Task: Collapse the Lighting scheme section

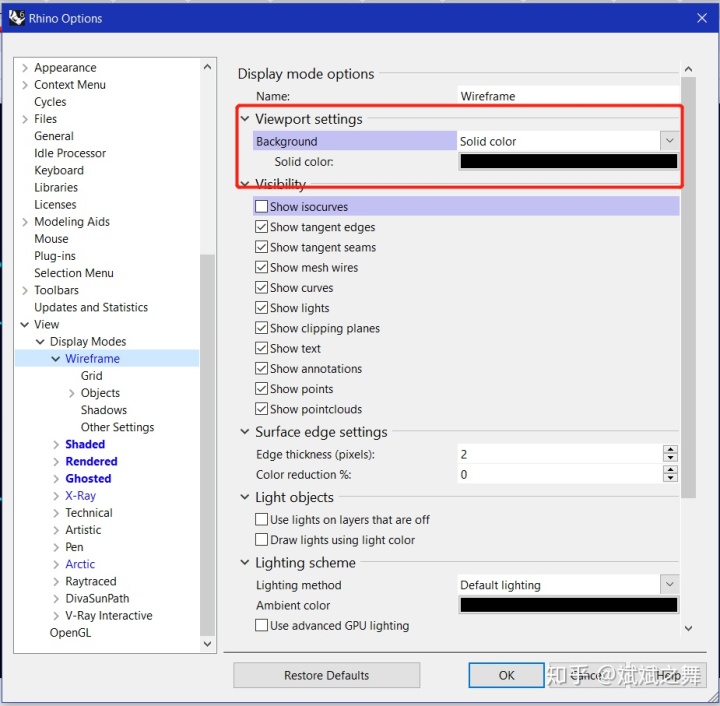Action: [x=245, y=562]
